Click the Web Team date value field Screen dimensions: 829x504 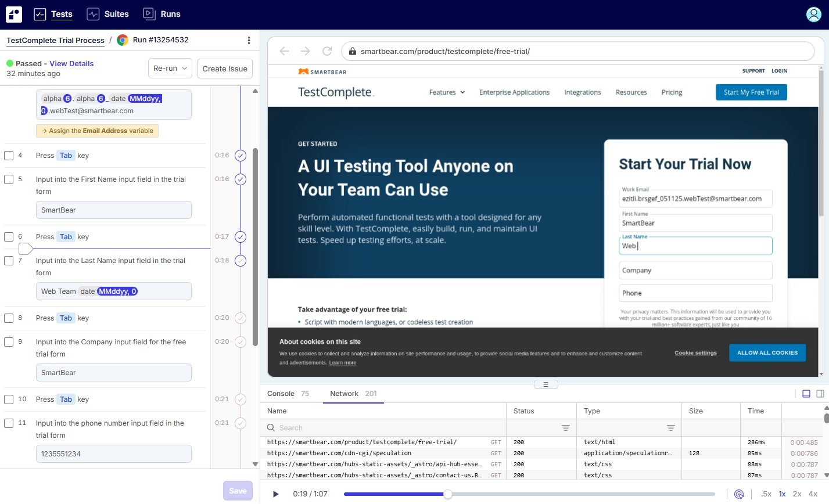click(x=114, y=291)
